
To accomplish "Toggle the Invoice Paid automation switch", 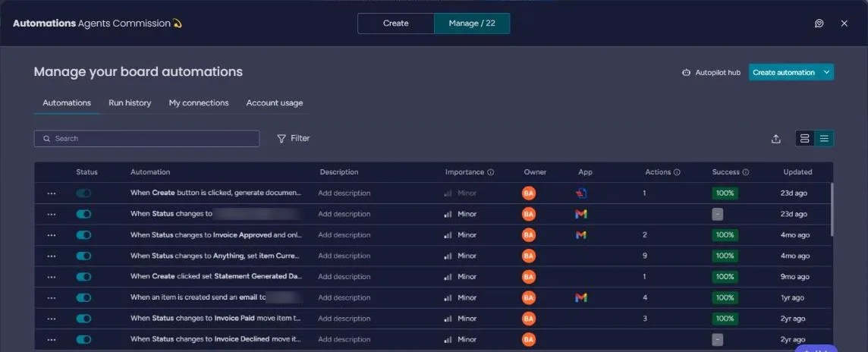I will tap(83, 319).
